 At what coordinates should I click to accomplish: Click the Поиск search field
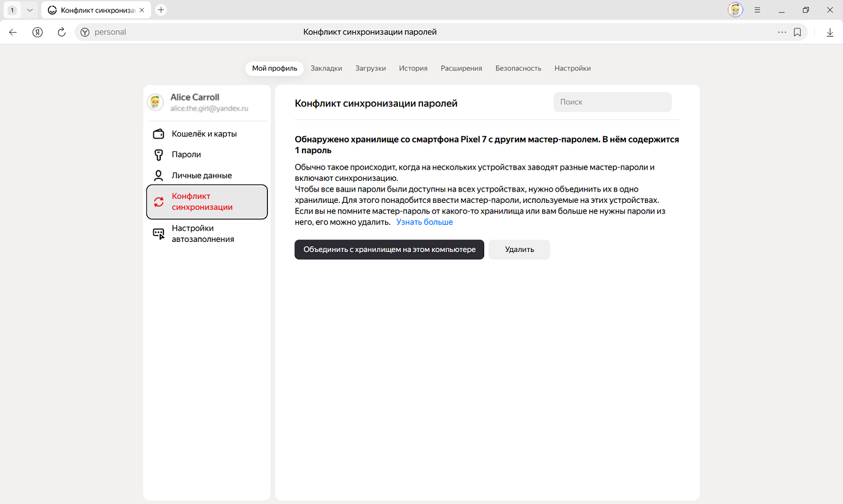pos(612,102)
